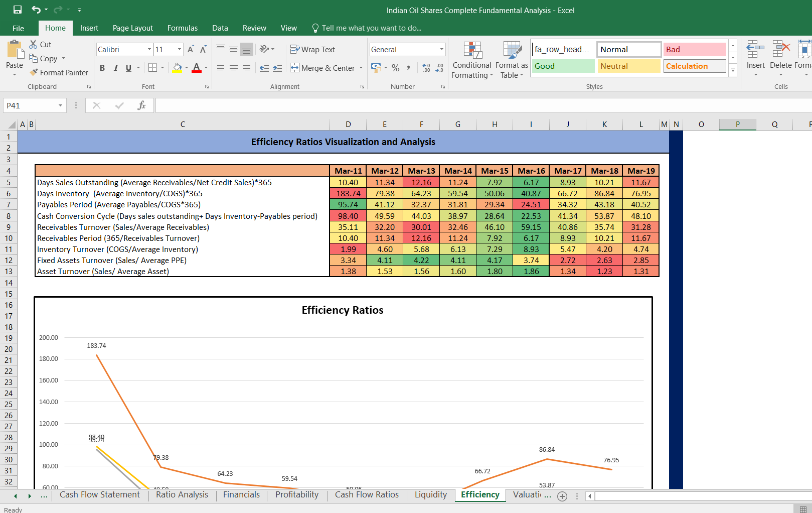Save the workbook with the floppy icon

pyautogui.click(x=18, y=10)
